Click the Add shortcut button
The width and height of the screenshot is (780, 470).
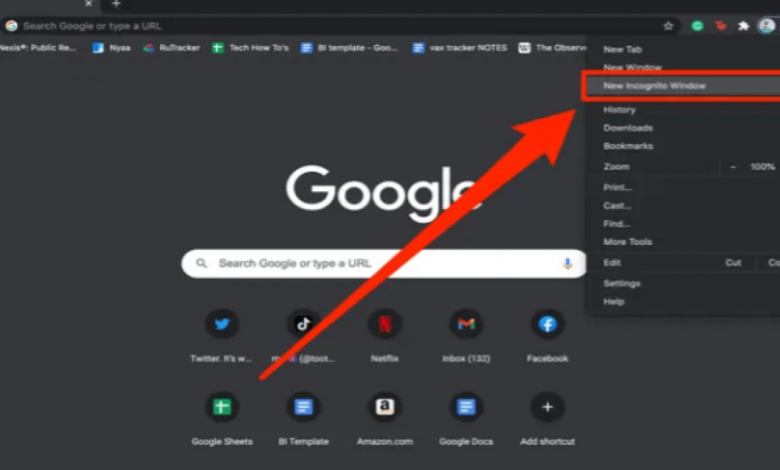(x=547, y=407)
